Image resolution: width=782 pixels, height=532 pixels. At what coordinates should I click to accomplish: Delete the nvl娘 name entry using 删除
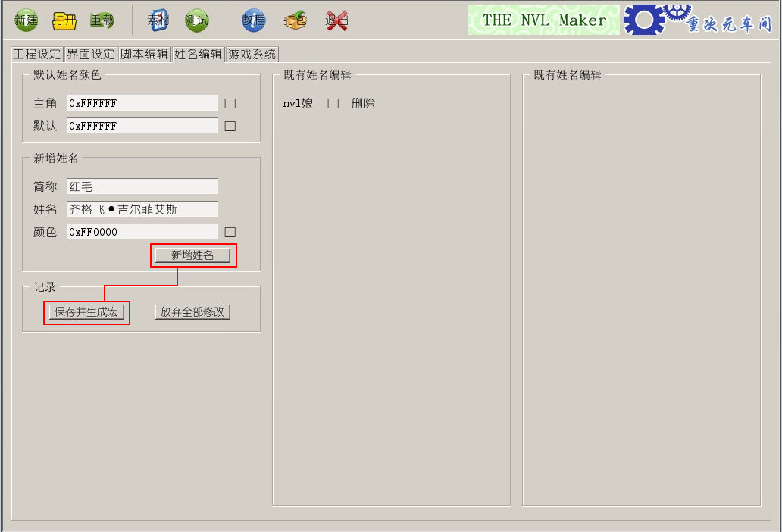363,103
